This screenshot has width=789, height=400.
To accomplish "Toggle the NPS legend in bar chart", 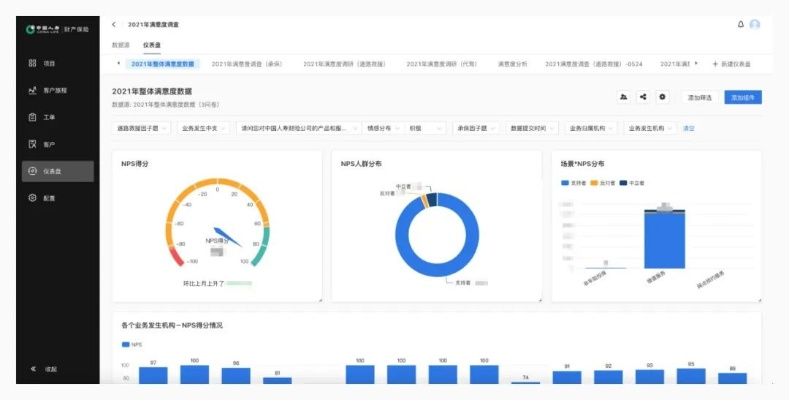I will (131, 344).
